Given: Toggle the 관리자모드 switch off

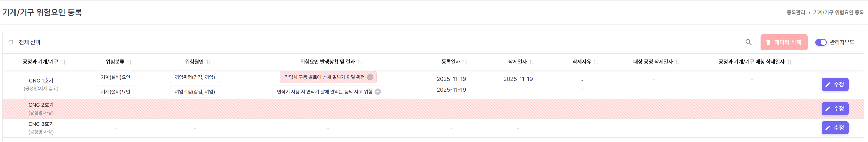Looking at the screenshot, I should [x=820, y=42].
